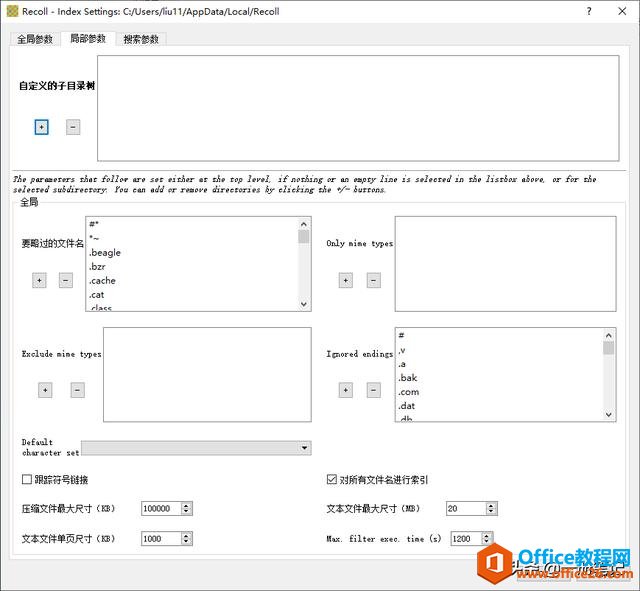The image size is (640, 591).
Task: Decrease Max filter exec time value
Action: click(487, 542)
